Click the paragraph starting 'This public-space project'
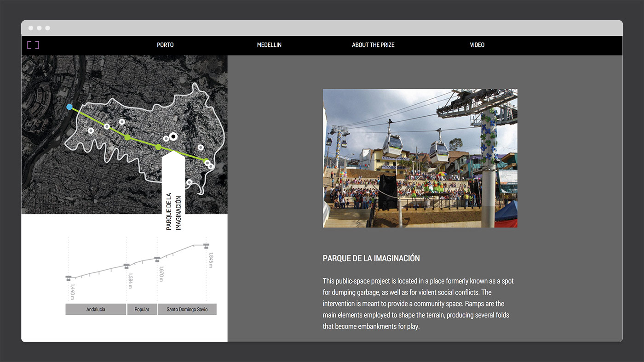Viewport: 644px width, 362px height. tap(418, 304)
